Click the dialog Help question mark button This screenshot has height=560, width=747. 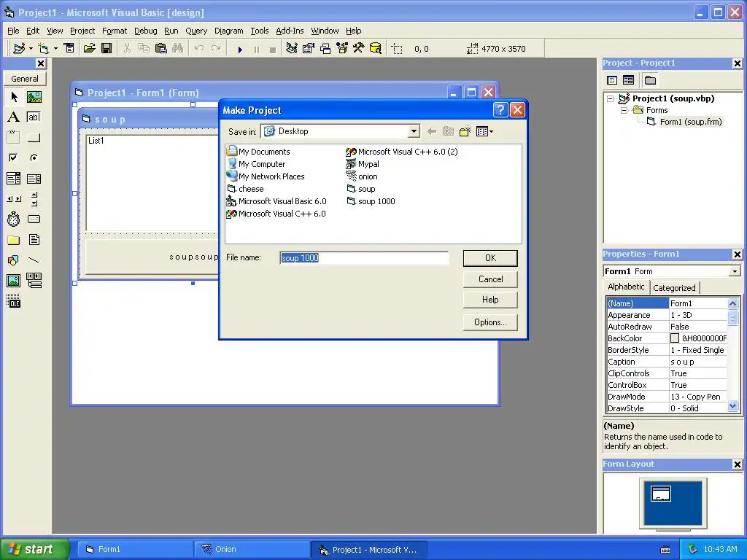pyautogui.click(x=500, y=110)
